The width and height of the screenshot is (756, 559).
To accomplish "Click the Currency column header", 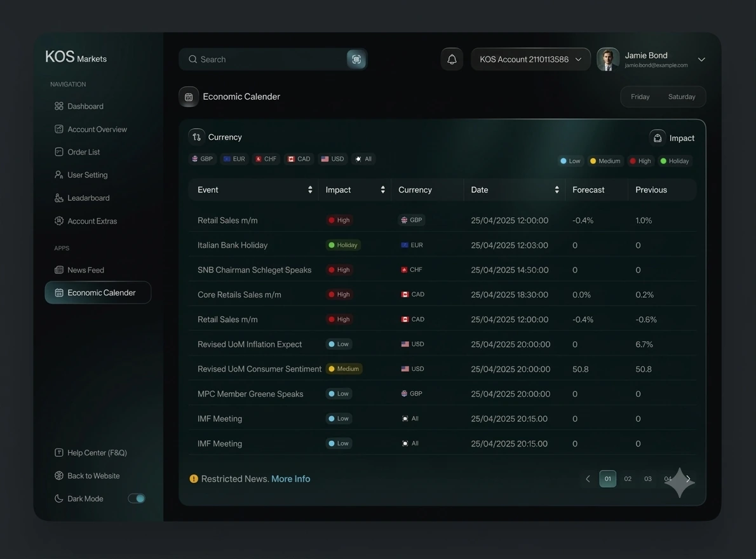I will 415,190.
